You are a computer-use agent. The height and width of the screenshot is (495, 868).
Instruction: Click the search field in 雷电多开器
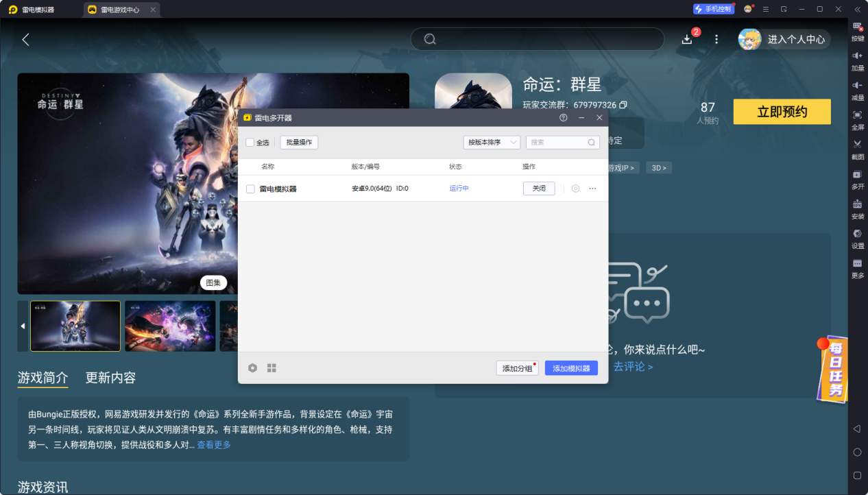[557, 143]
